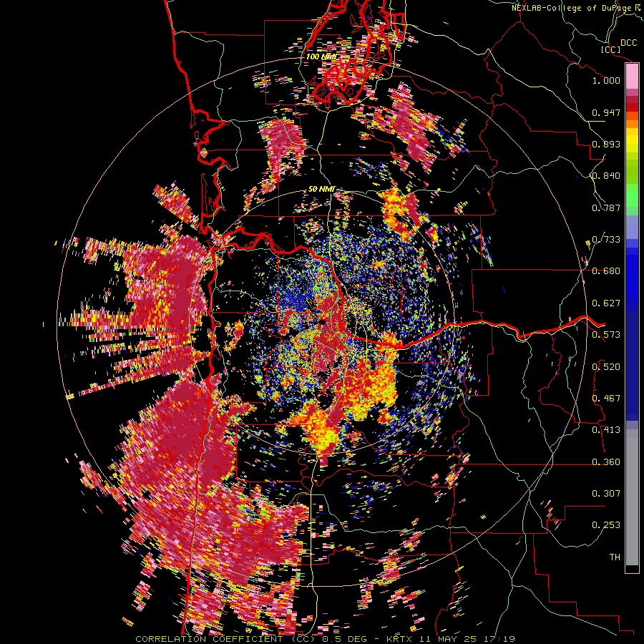Click the KRTX station identifier
Image resolution: width=644 pixels, height=644 pixels.
[399, 639]
